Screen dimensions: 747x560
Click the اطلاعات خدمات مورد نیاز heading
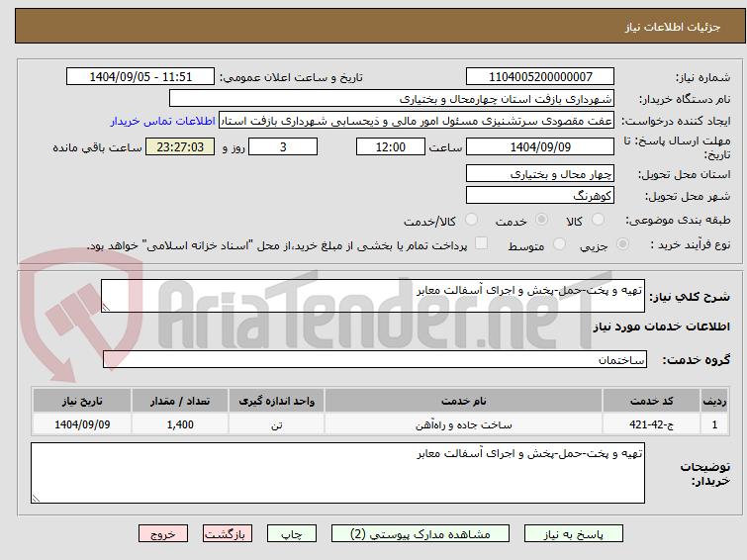(661, 327)
